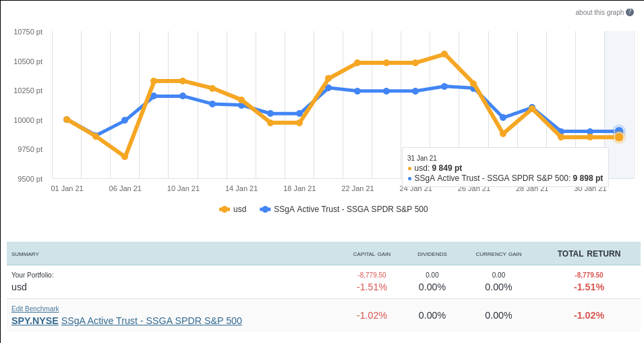Select blue benchmark point above 06 Jan 21
Screen dimensions: 644x343
[125, 120]
